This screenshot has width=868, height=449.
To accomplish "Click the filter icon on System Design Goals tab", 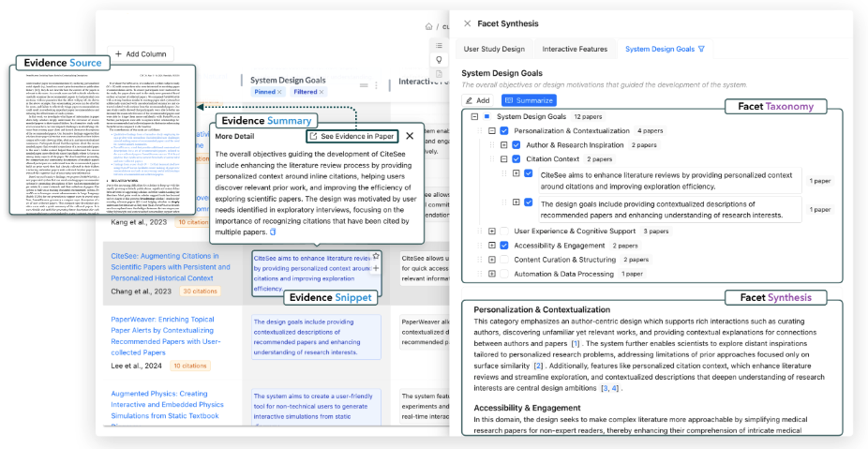I will (702, 49).
